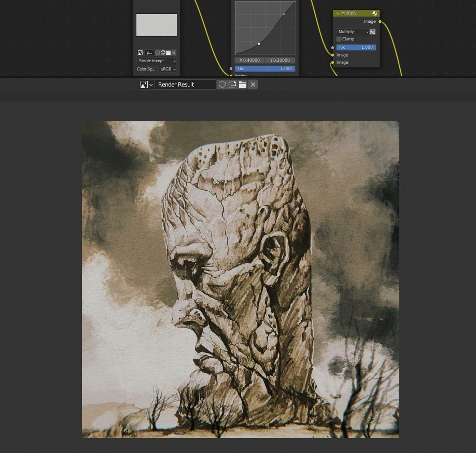Open image folder icon in Render Result bar
The height and width of the screenshot is (453, 476).
(243, 84)
